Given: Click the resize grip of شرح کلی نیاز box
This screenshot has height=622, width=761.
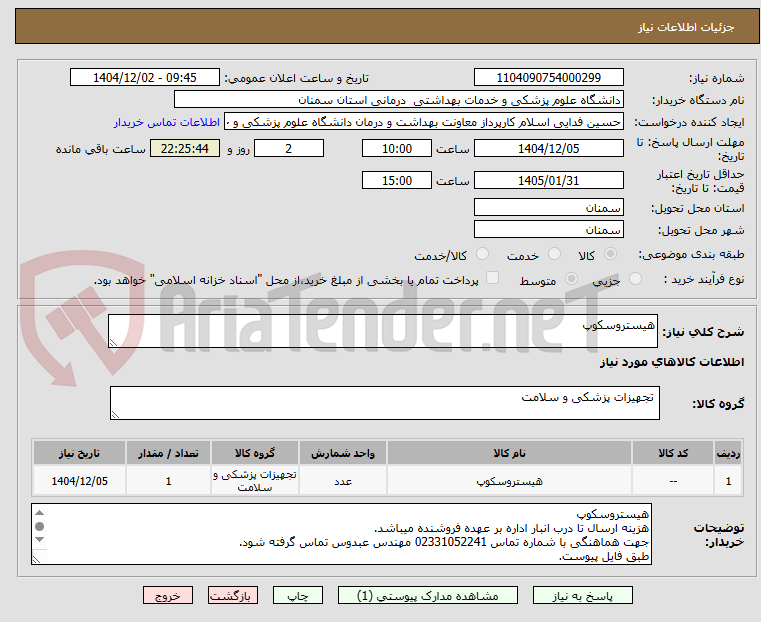Looking at the screenshot, I should 113,343.
